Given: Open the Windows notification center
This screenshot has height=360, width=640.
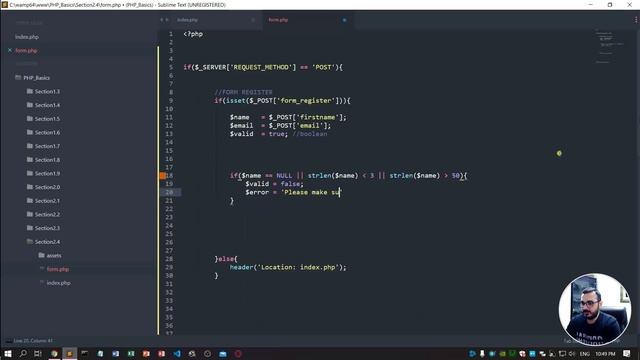Looking at the screenshot, I should 627,353.
